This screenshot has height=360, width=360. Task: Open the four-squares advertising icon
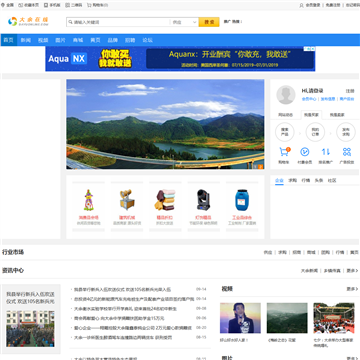pos(347,152)
